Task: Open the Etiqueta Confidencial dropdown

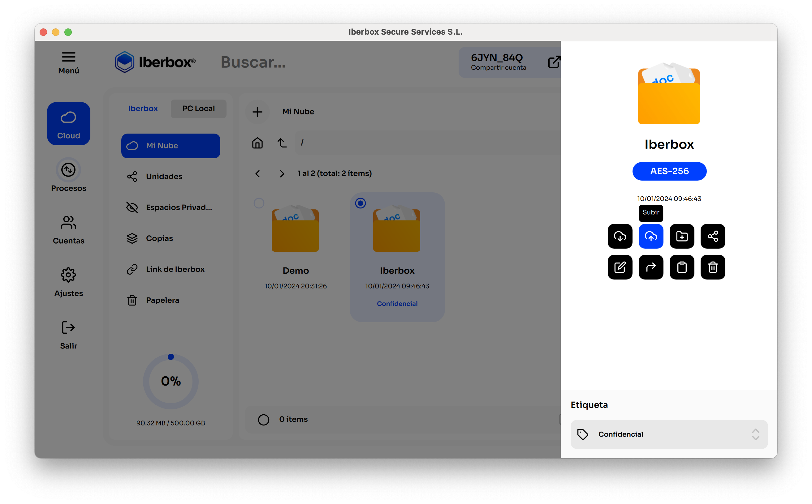Action: (x=669, y=434)
